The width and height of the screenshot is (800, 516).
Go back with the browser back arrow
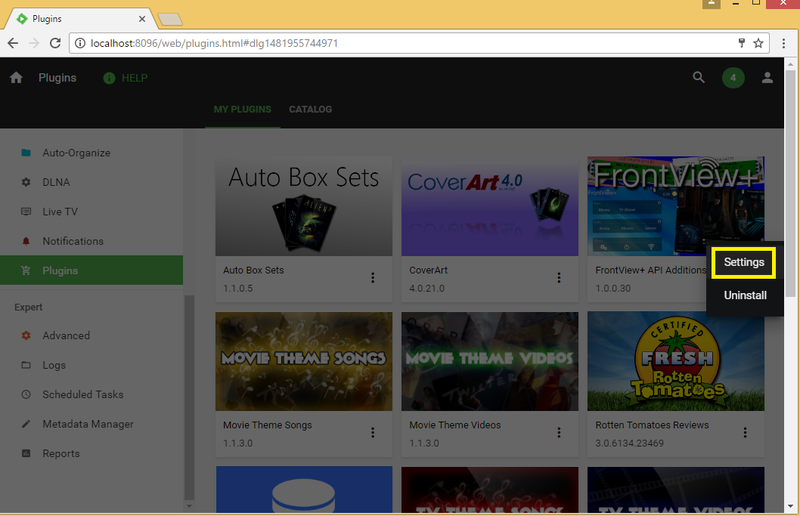pyautogui.click(x=13, y=43)
